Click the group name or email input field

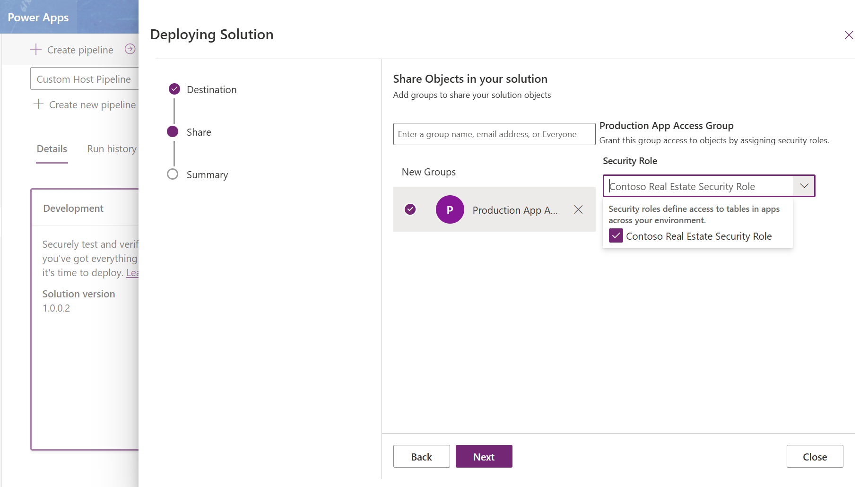(494, 134)
